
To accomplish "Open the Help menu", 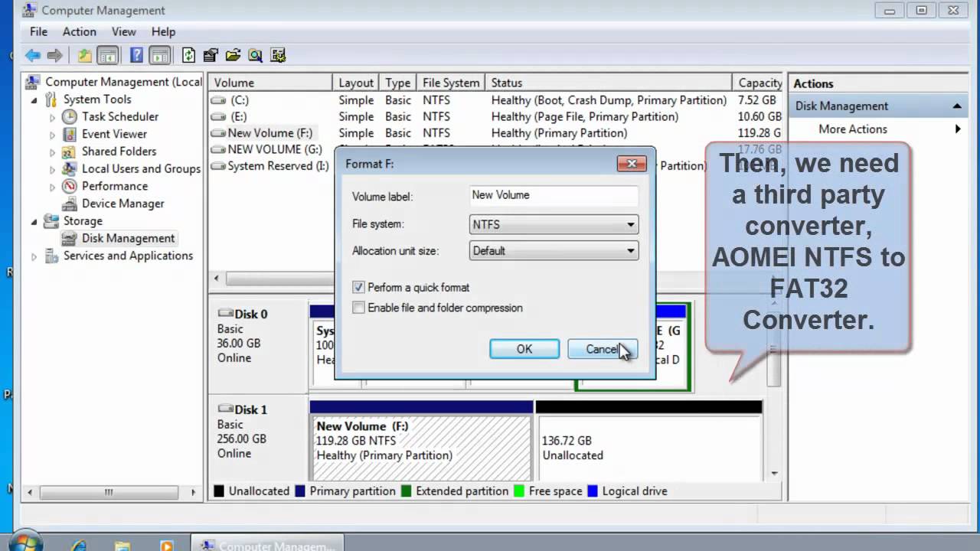I will pyautogui.click(x=163, y=31).
